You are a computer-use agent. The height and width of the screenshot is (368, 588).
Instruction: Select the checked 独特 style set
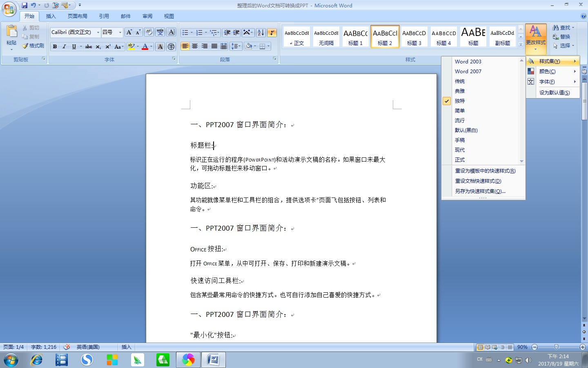pos(460,101)
